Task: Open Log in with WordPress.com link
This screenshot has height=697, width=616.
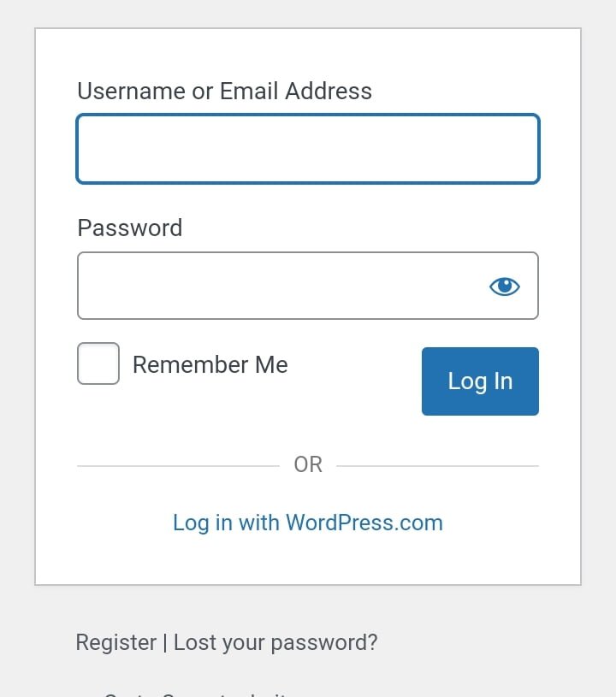Action: pyautogui.click(x=308, y=523)
